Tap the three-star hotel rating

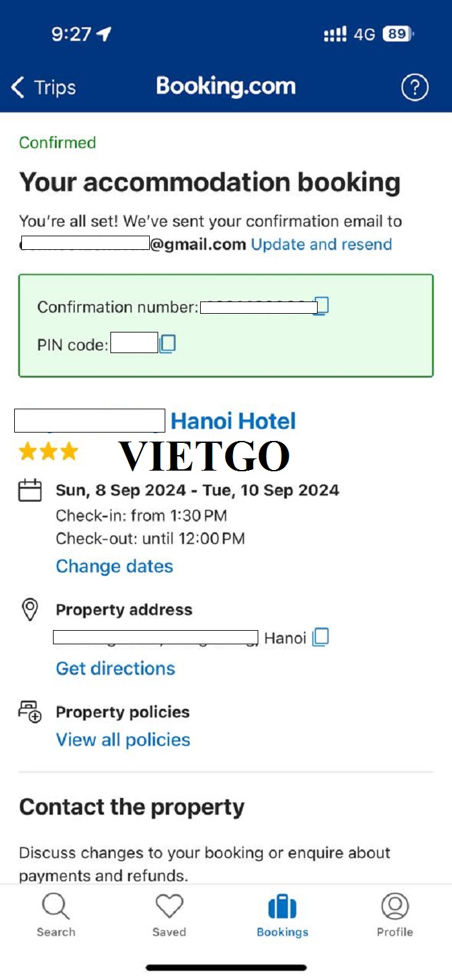48,451
